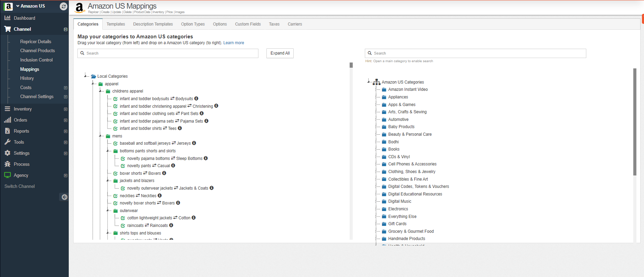Open Repricer Details in sidebar

[x=36, y=41]
